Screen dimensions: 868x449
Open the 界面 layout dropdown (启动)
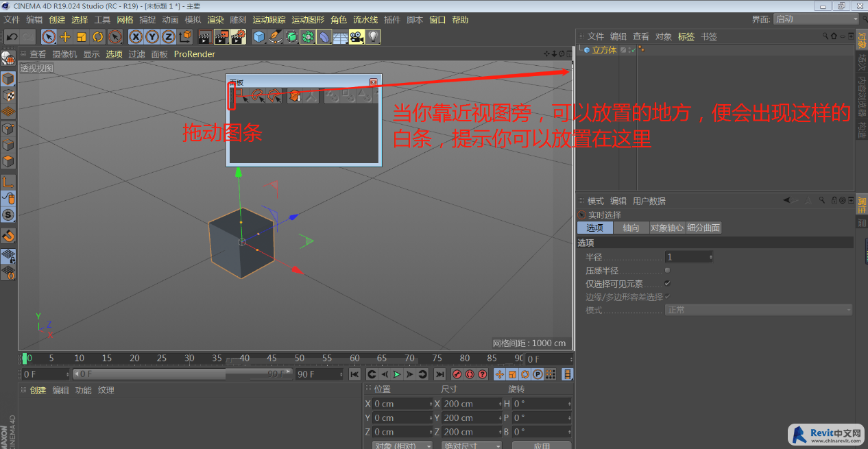click(x=816, y=19)
